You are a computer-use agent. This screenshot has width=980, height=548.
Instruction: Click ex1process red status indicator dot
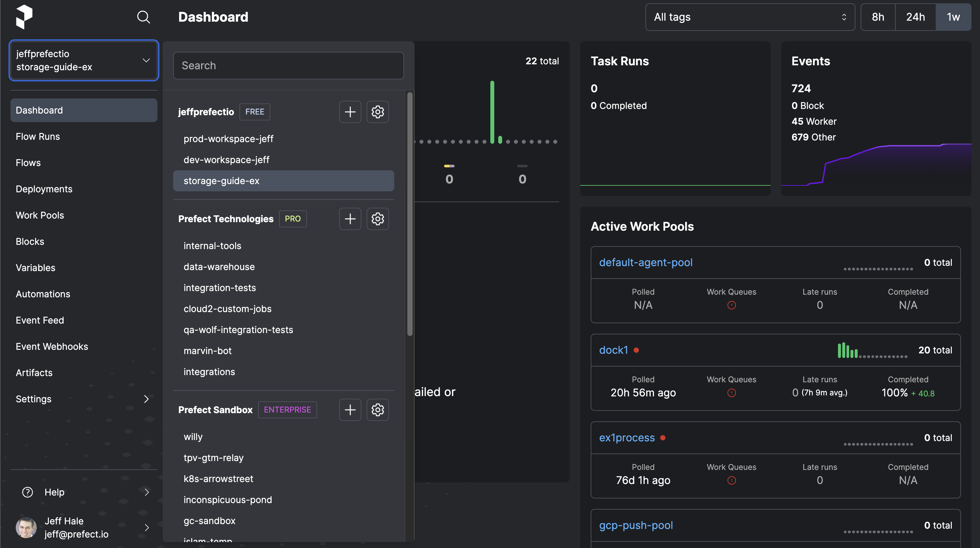663,438
